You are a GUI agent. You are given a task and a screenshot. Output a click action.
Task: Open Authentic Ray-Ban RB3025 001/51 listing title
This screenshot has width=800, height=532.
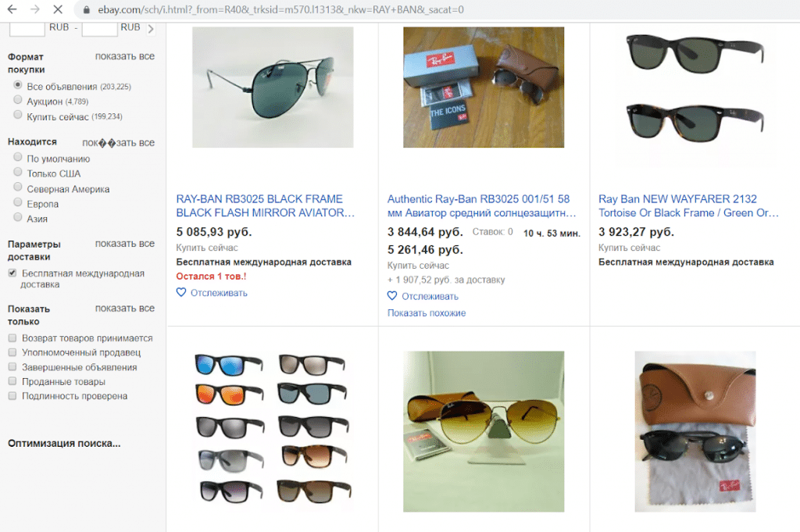coord(481,205)
